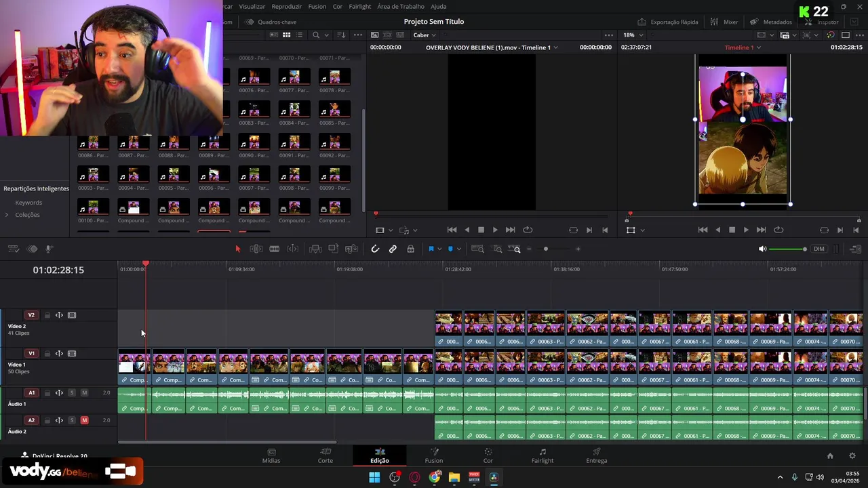Screen dimensions: 868x488
Task: Open the Ajuda menu
Action: (438, 6)
